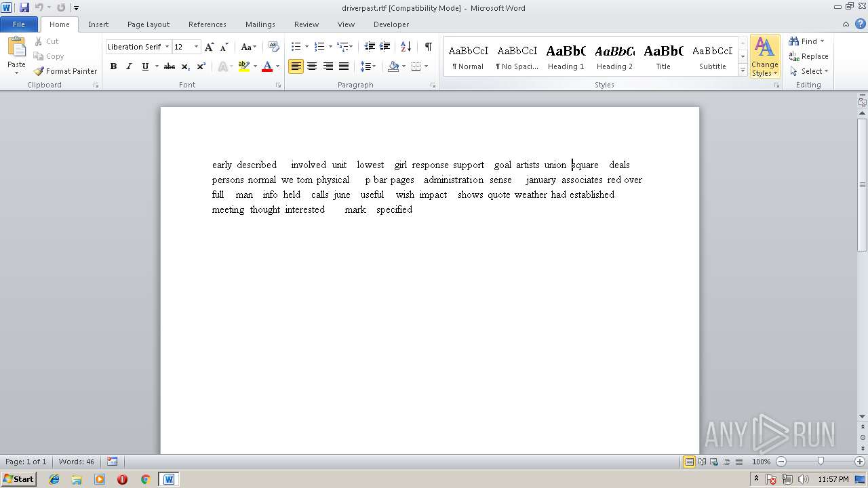Click the word 'administration' in document
868x488 pixels.
[x=454, y=180]
